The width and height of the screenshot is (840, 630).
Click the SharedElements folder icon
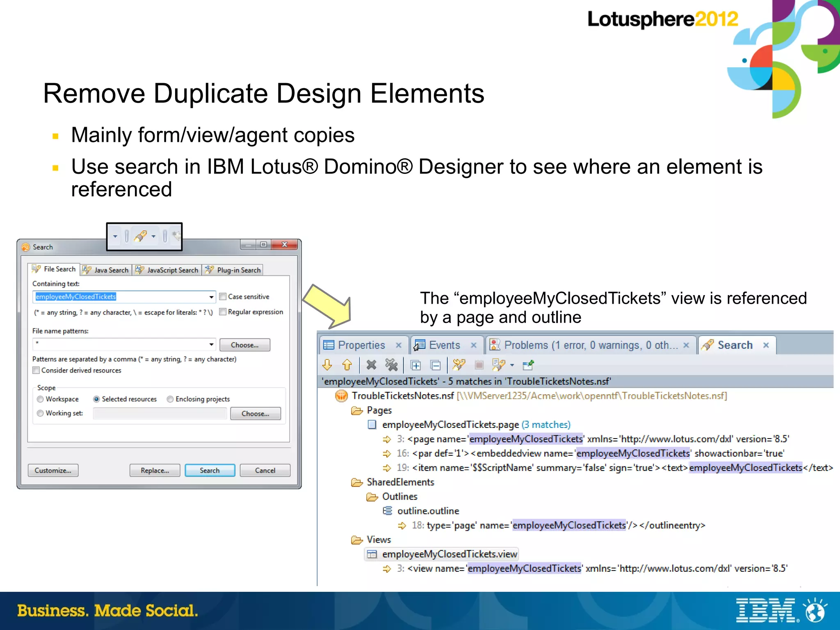click(x=357, y=482)
